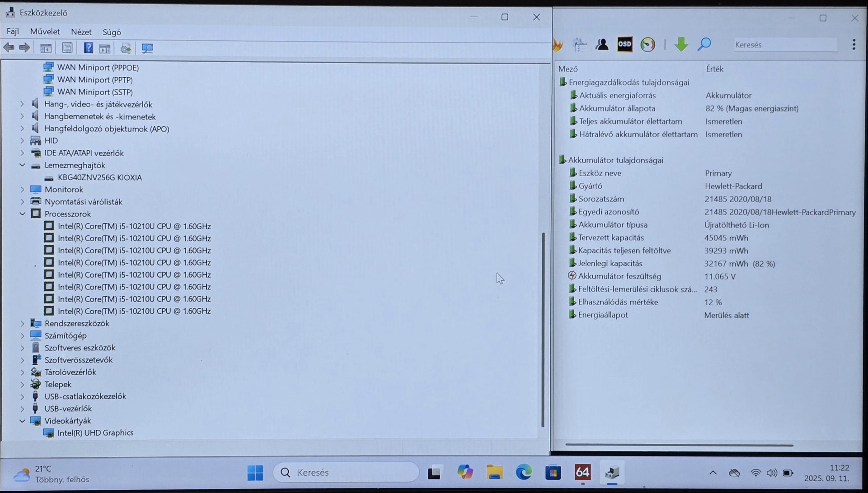Click the blue help question mark toolbar icon
Screen dimensions: 868x493
point(88,48)
